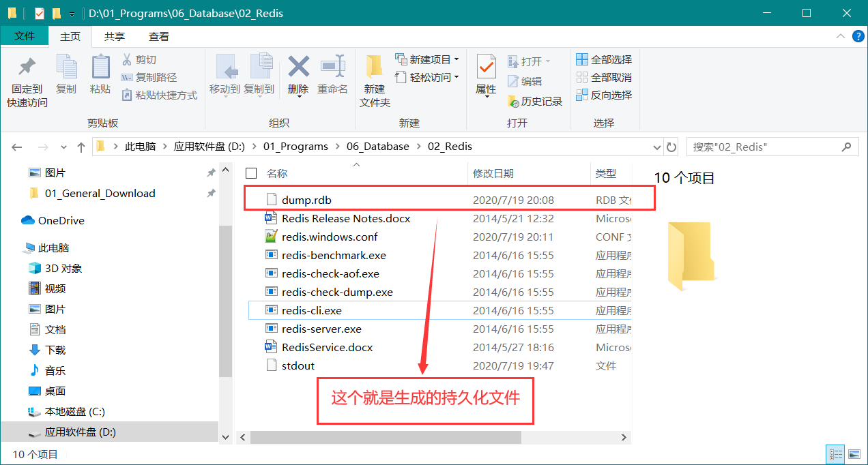Open Properties with the checkmark icon
The image size is (868, 465).
486,68
